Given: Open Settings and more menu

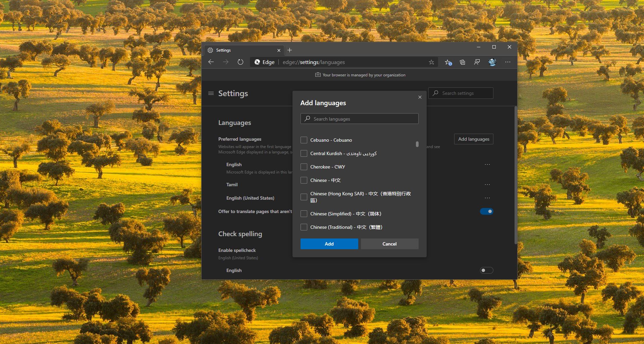Looking at the screenshot, I should click(508, 62).
